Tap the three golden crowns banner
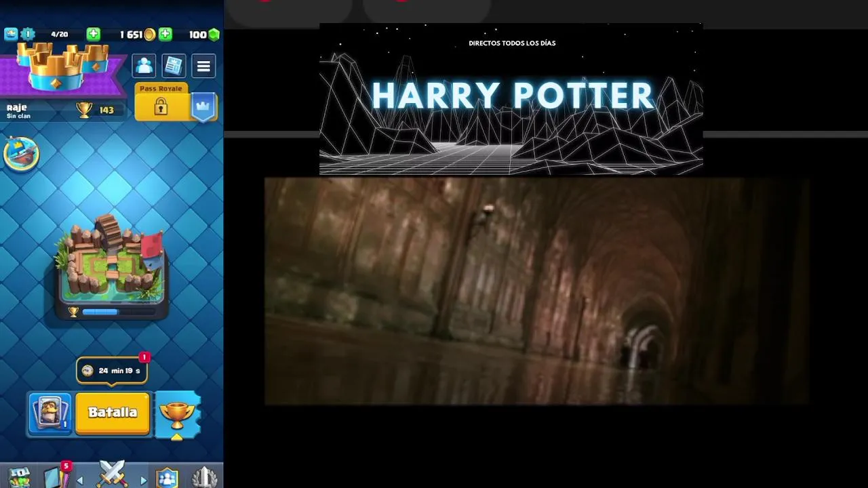The height and width of the screenshot is (488, 868). coord(63,68)
